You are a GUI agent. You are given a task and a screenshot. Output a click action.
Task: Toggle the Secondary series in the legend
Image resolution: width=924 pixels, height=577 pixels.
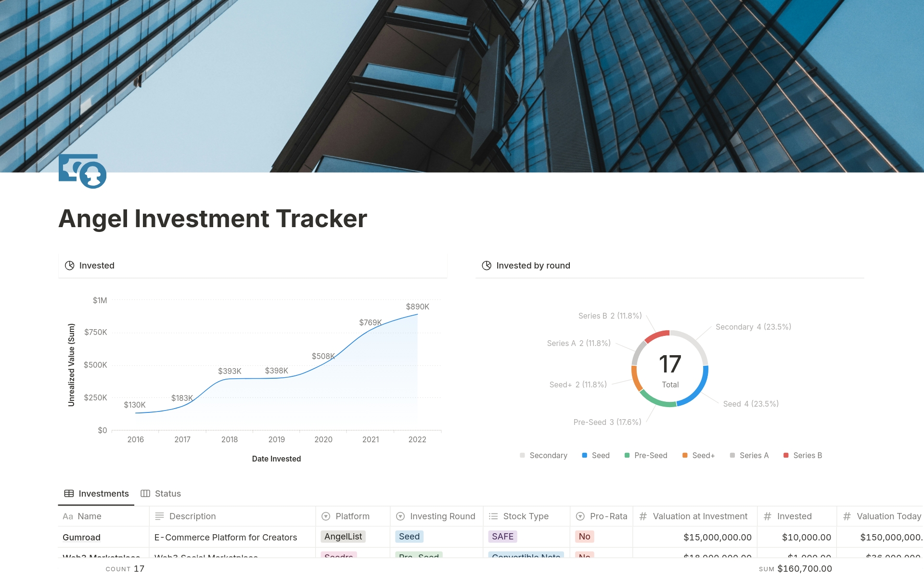pyautogui.click(x=543, y=455)
